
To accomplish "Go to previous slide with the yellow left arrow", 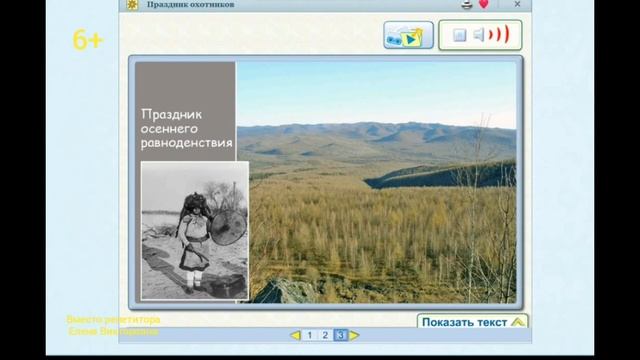I will (x=296, y=336).
